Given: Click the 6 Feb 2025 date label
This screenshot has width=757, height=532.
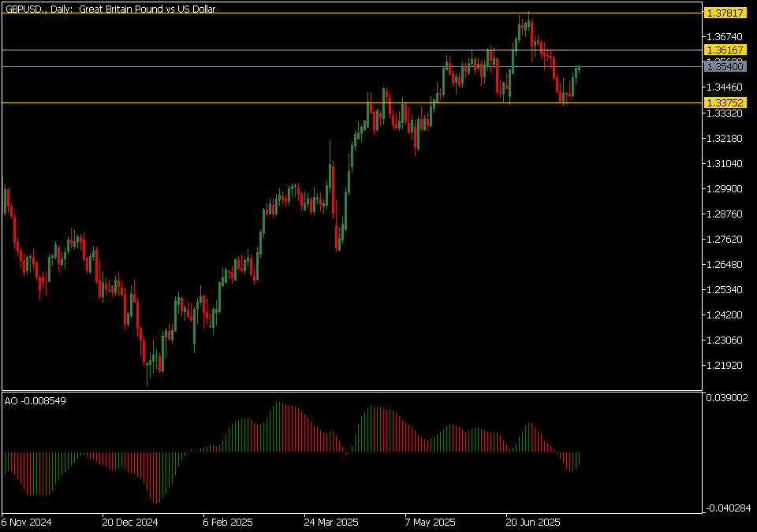Looking at the screenshot, I should coord(228,522).
